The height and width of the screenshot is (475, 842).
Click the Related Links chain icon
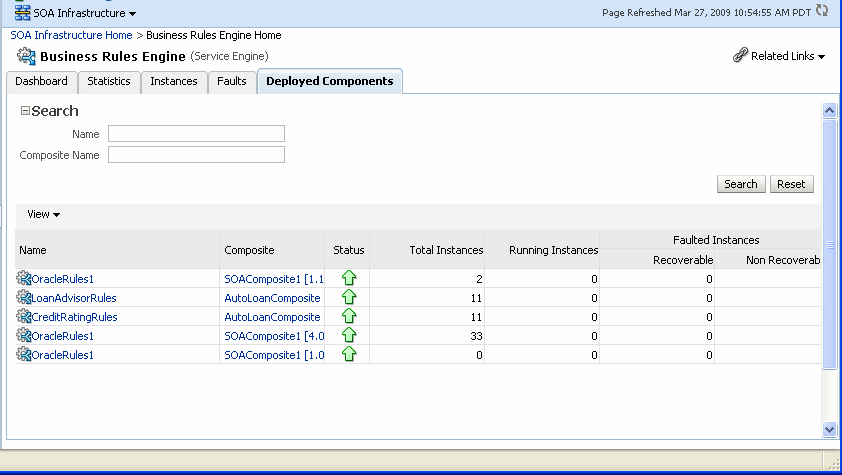click(740, 57)
